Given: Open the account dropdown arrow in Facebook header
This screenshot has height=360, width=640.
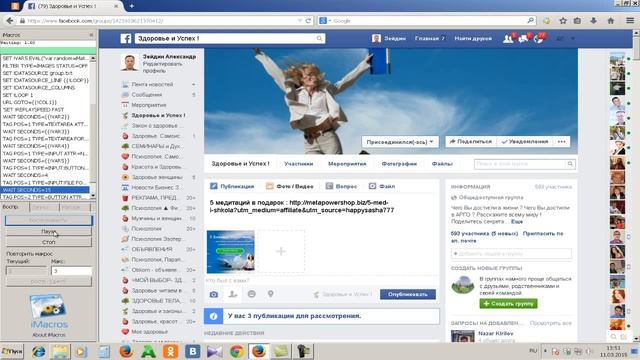Looking at the screenshot, I should point(573,38).
